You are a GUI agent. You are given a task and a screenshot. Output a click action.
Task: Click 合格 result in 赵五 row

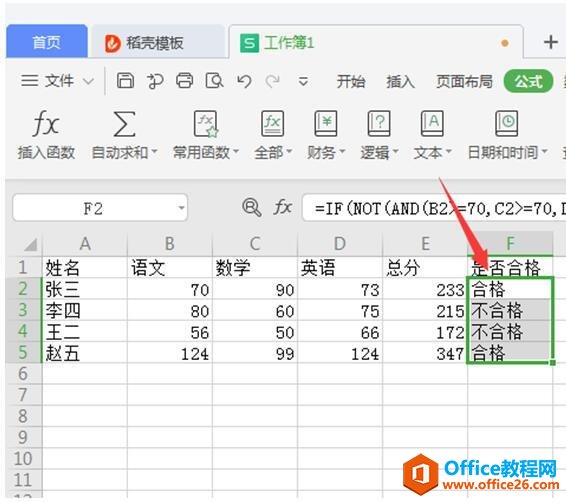(510, 353)
